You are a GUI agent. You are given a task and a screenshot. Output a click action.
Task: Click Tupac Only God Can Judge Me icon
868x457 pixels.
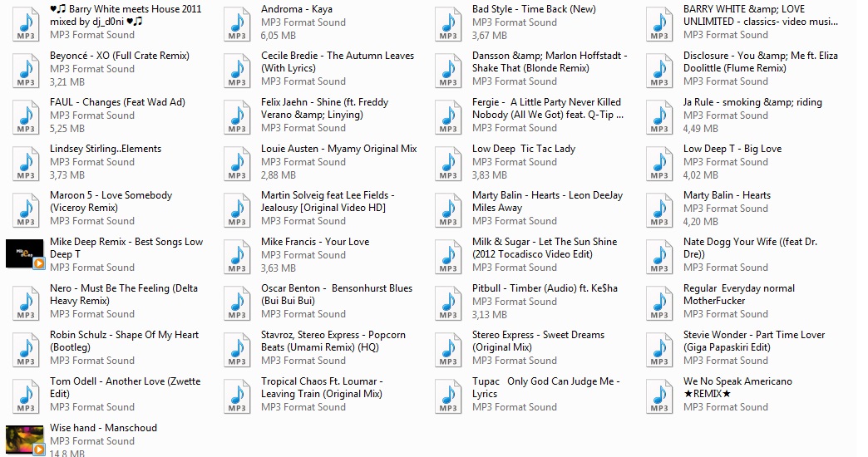tap(448, 396)
